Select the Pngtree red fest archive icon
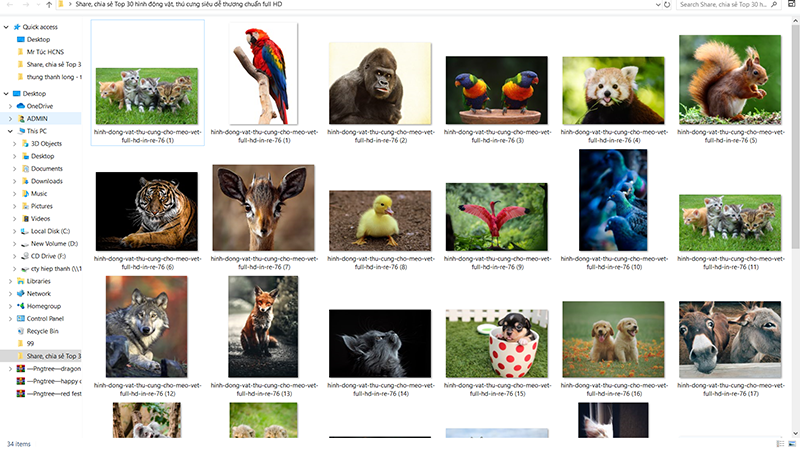The image size is (800, 450). [21, 394]
